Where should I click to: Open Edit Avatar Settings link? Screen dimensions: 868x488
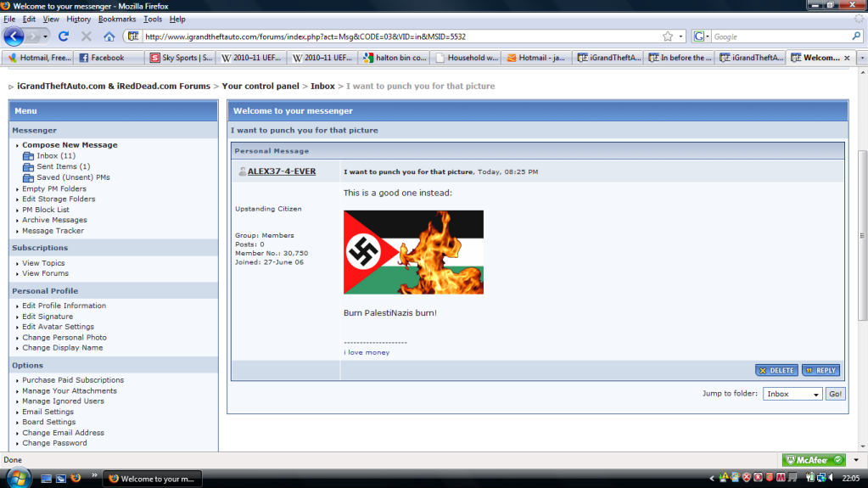click(59, 327)
